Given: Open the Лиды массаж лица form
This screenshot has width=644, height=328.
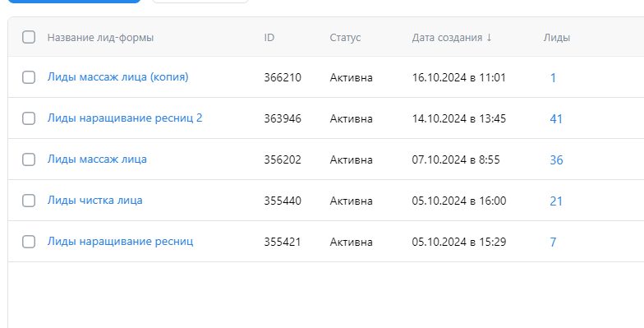Looking at the screenshot, I should [x=97, y=159].
